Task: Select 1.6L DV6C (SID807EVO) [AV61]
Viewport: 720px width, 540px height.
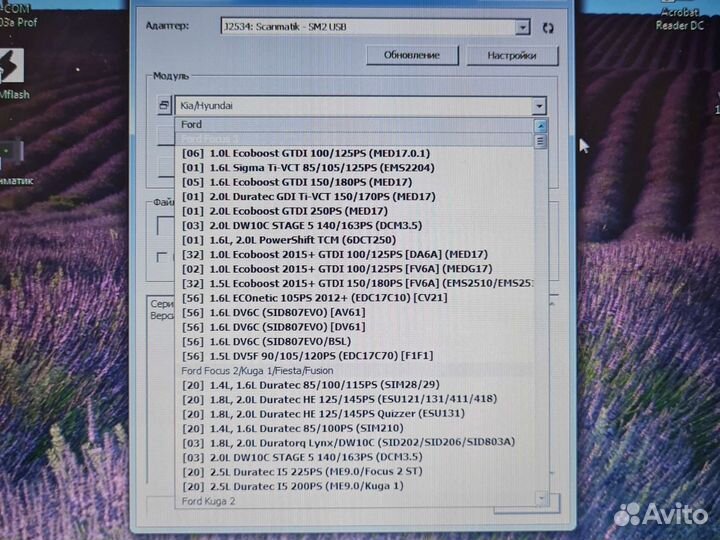Action: [x=354, y=312]
